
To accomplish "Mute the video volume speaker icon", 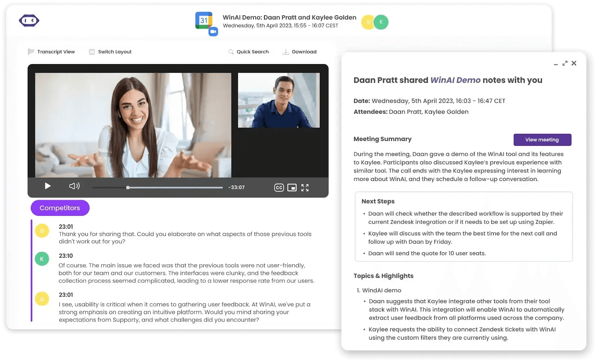I will [74, 186].
